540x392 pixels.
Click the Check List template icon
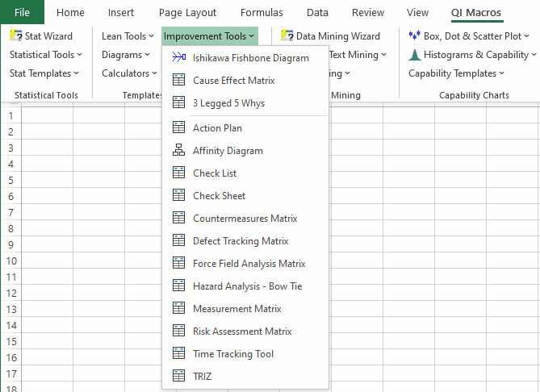(x=178, y=173)
